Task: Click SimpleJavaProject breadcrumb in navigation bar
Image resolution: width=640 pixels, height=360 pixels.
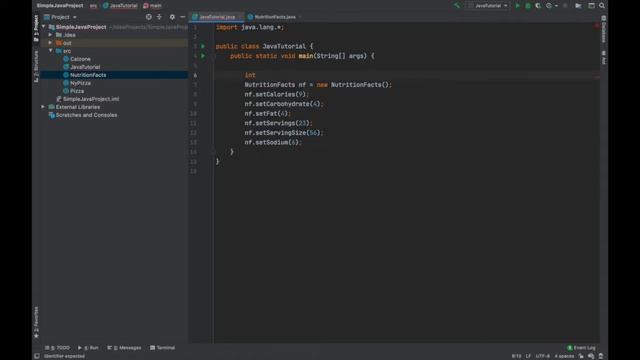Action: pyautogui.click(x=60, y=6)
